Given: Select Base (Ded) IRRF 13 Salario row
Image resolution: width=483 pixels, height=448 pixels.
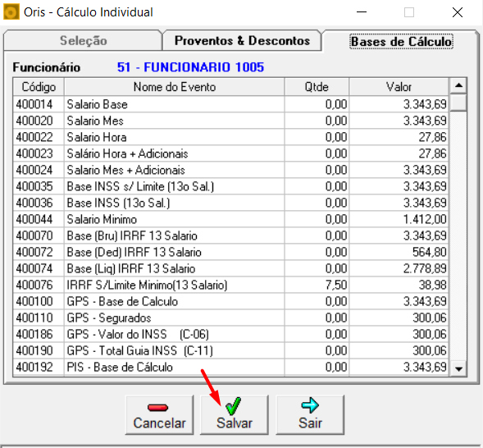Looking at the screenshot, I should click(231, 252).
